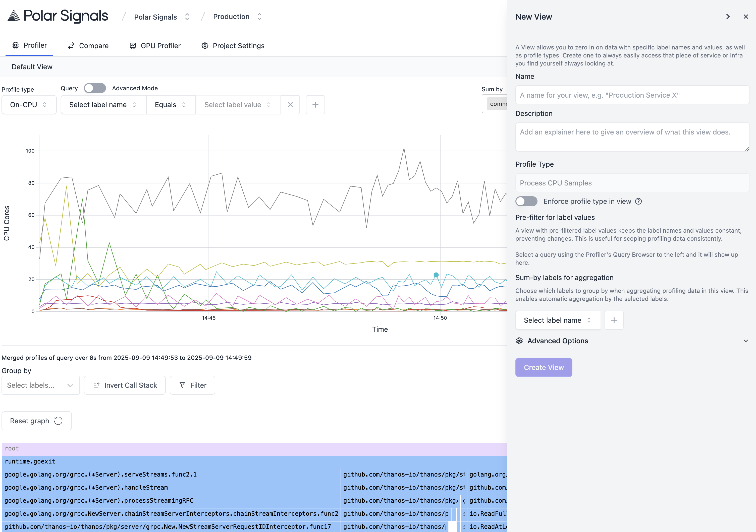Click the help icon beside Enforce profile type

point(638,201)
